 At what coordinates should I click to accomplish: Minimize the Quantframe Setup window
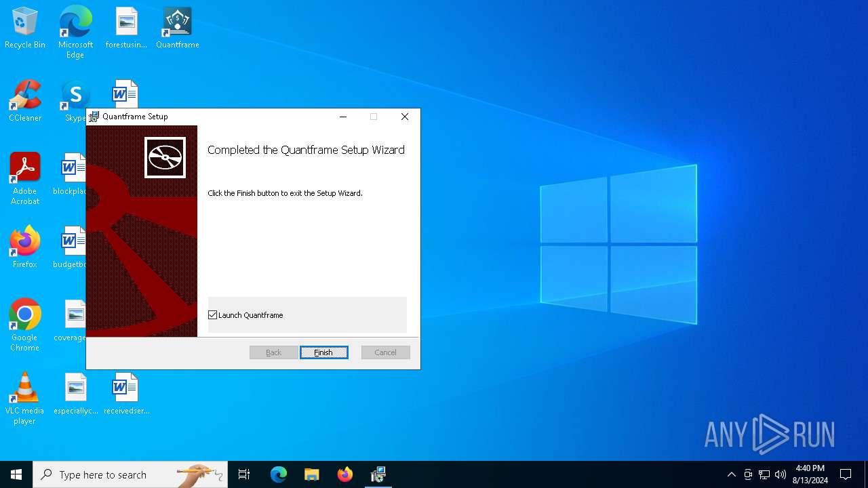[343, 117]
